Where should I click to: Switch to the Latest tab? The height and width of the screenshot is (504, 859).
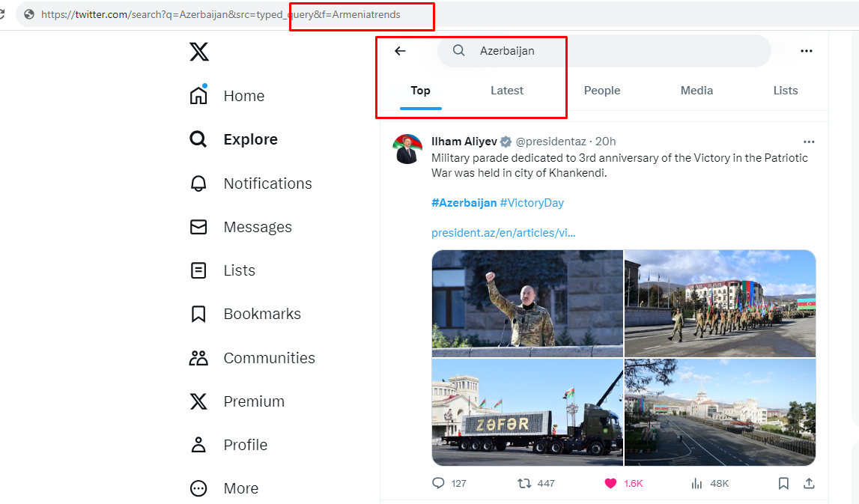pos(507,91)
